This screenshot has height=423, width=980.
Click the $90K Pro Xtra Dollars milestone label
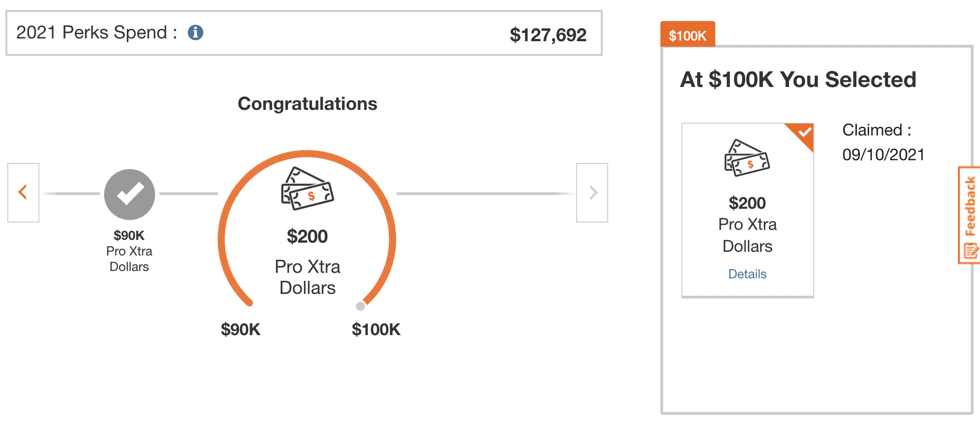point(129,251)
